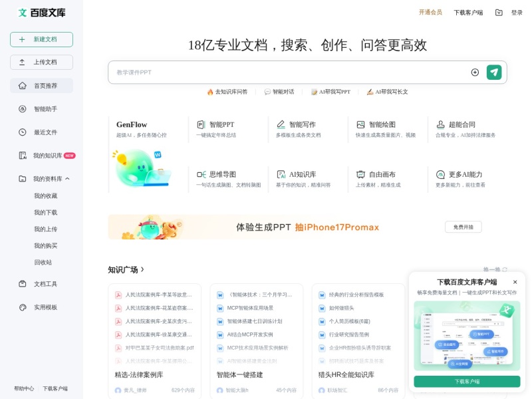Click the 智能PPT icon
This screenshot has width=532, height=399.
[x=201, y=124]
